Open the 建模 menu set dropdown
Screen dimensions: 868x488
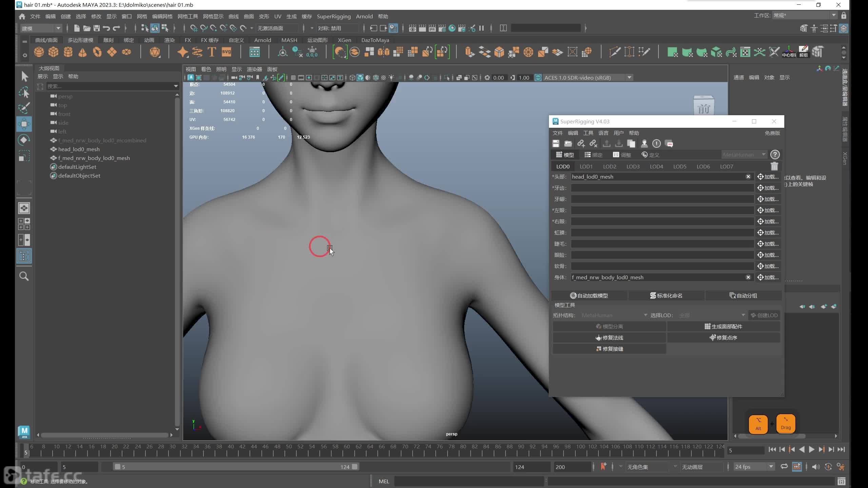click(41, 28)
